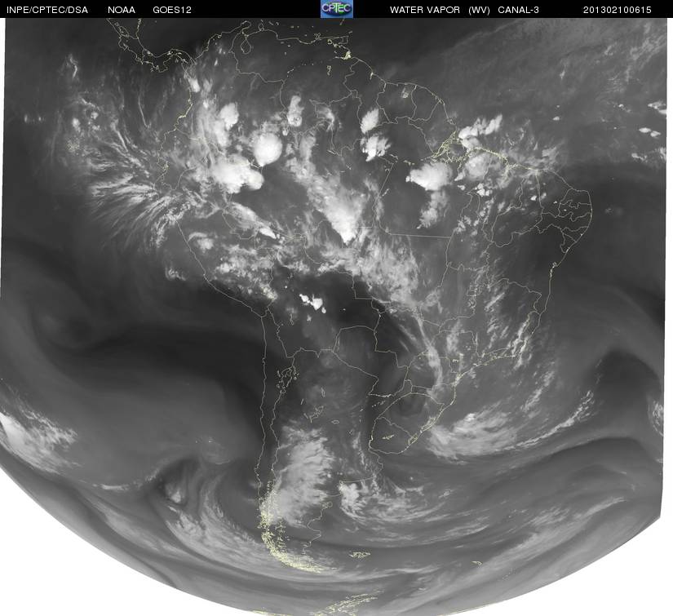Click the CPTEC logo in header

coord(337,9)
